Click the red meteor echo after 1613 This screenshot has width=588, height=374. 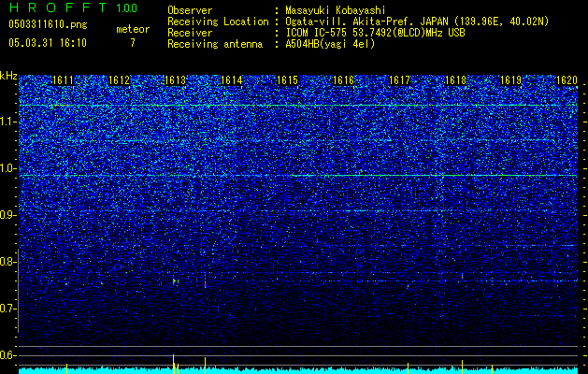(205, 285)
